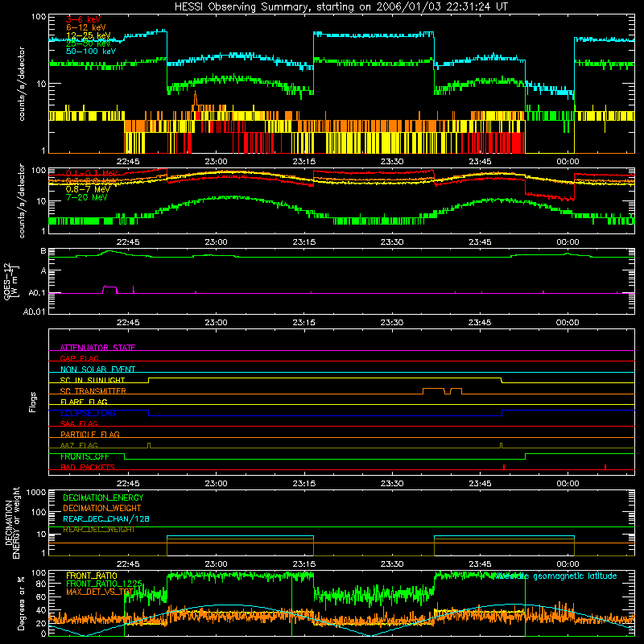Click the MAX_DET_VS_TOT legend label
This screenshot has width=644, height=644.
100,592
